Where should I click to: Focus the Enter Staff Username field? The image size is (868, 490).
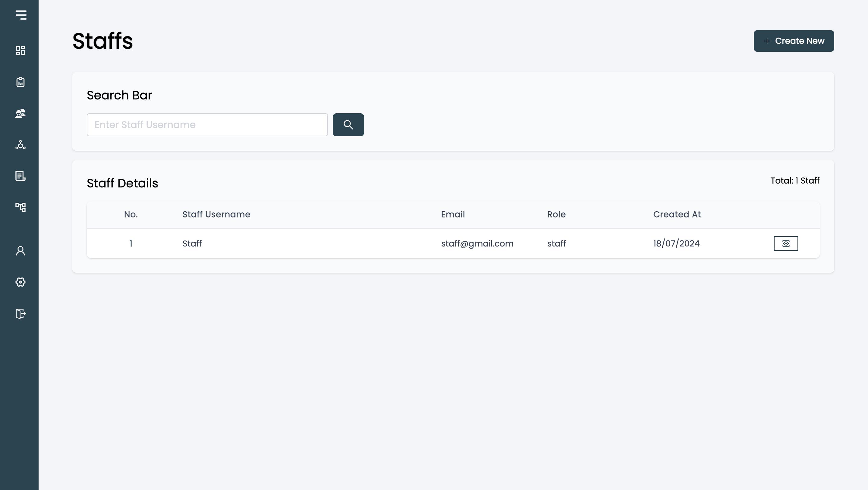point(207,125)
